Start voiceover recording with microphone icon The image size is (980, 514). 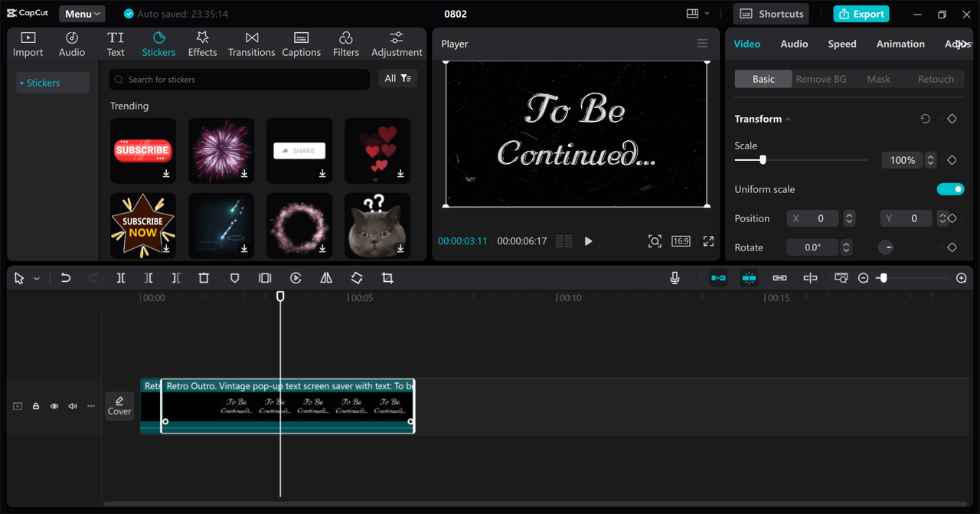click(675, 278)
